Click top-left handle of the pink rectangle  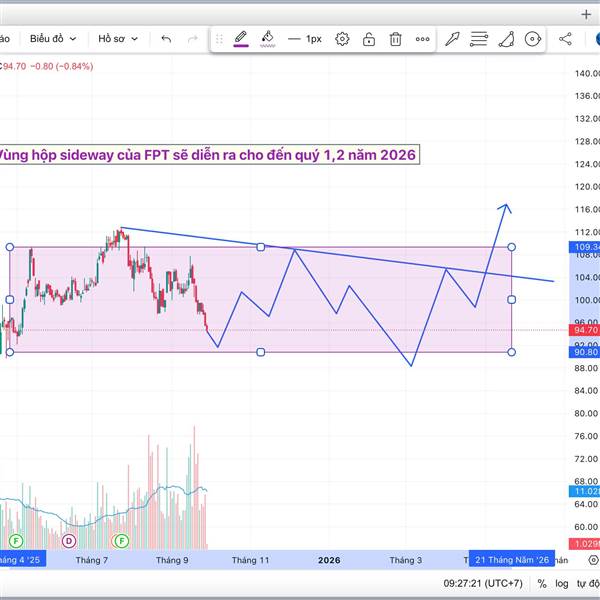pos(10,247)
